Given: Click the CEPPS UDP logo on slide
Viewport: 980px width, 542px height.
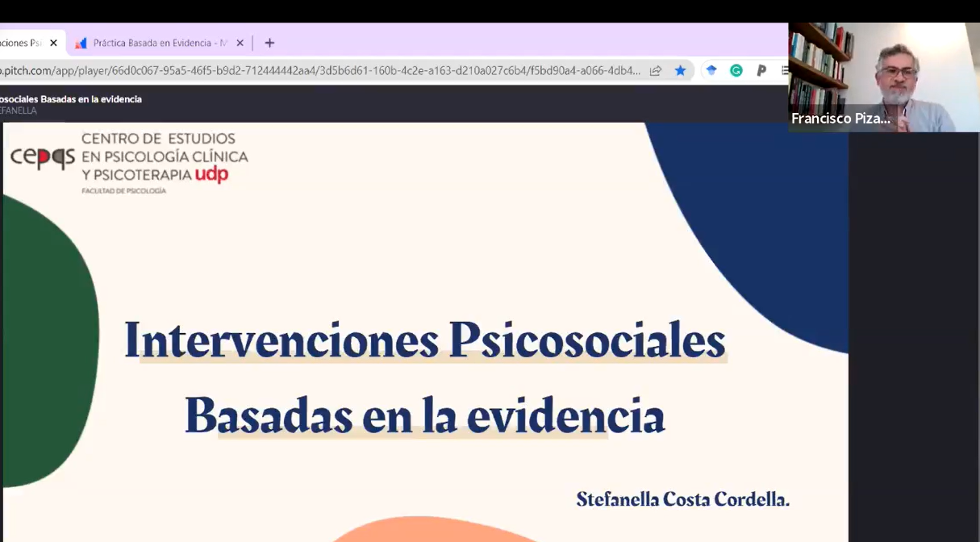Looking at the screenshot, I should click(129, 162).
